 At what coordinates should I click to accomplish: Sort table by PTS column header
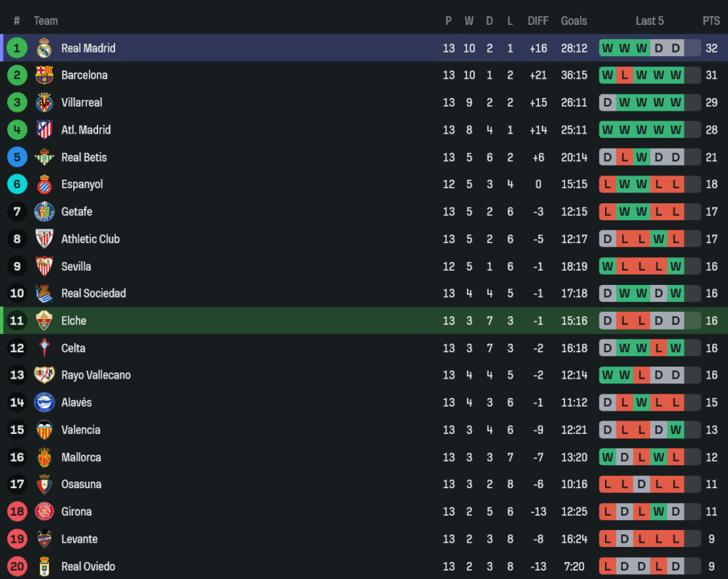711,21
